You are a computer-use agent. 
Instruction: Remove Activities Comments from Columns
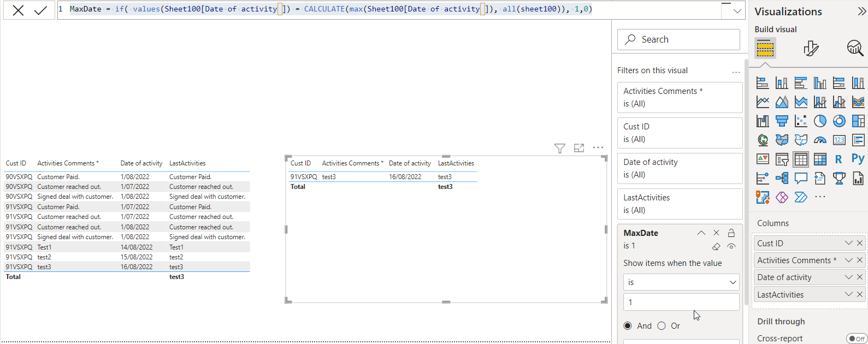click(860, 260)
